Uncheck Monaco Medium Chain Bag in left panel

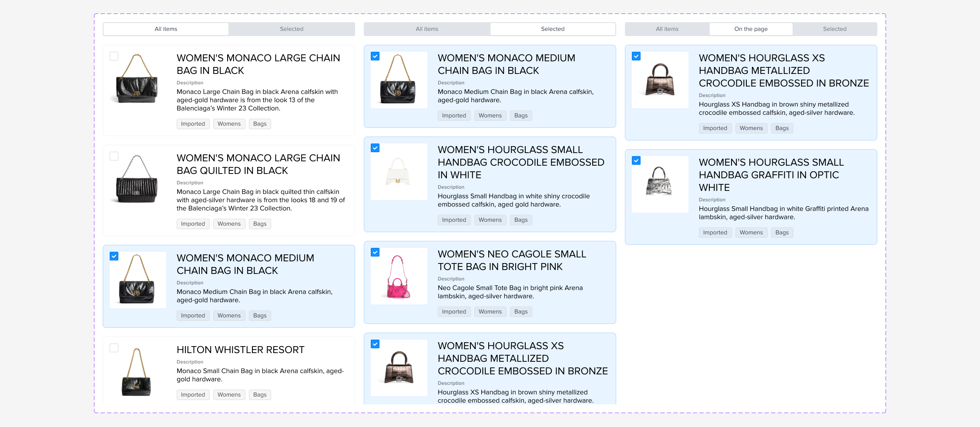[114, 256]
